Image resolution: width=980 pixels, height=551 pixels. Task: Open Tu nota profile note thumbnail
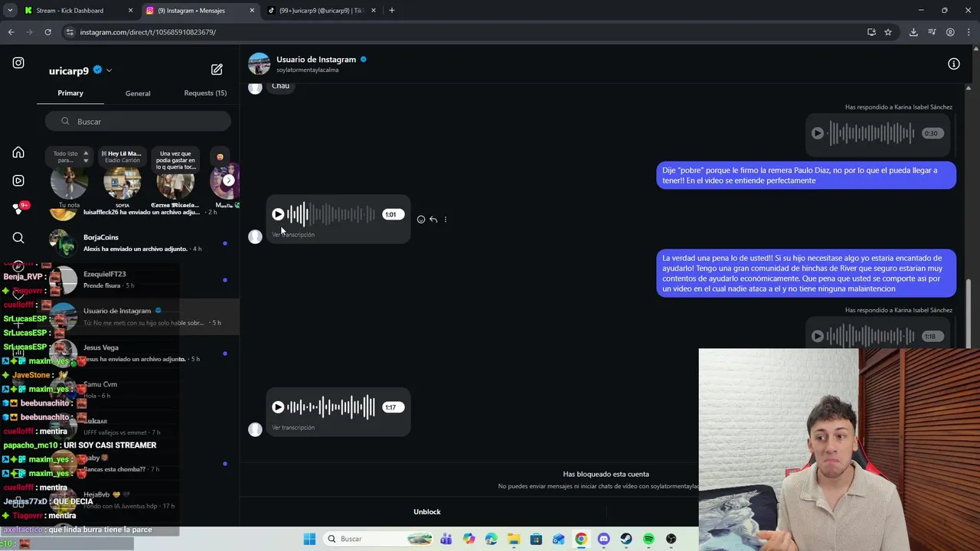[x=69, y=182]
